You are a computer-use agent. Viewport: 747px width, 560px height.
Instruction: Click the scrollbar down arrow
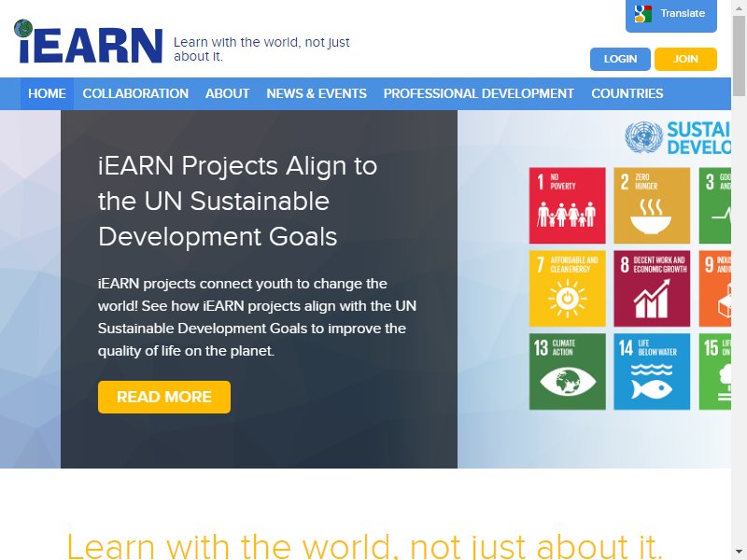pos(740,553)
